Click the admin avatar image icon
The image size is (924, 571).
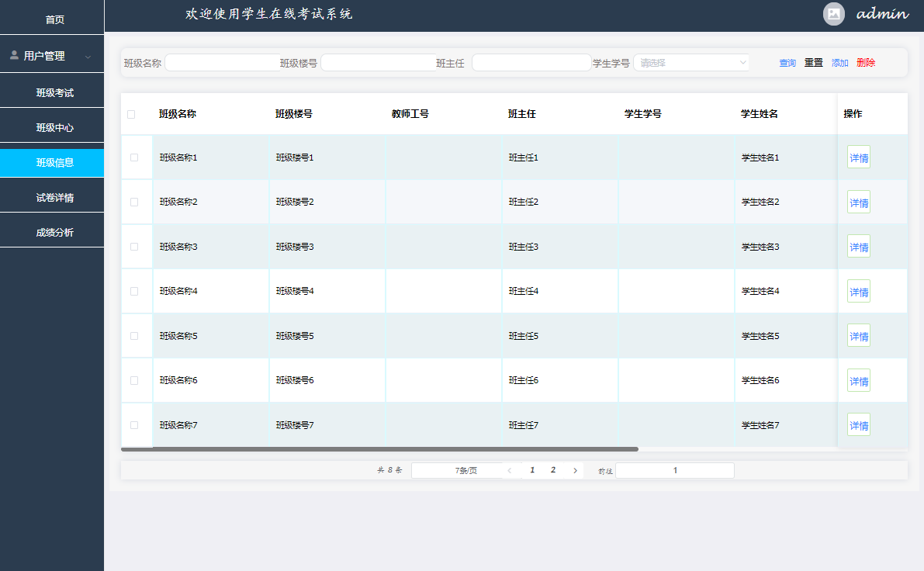[834, 14]
